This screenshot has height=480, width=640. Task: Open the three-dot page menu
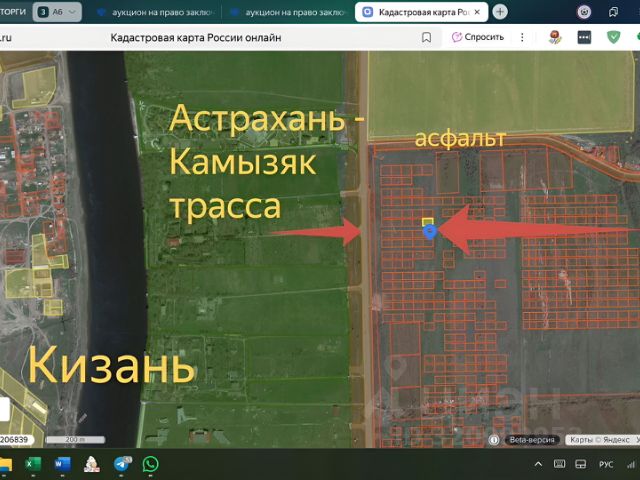click(x=522, y=37)
